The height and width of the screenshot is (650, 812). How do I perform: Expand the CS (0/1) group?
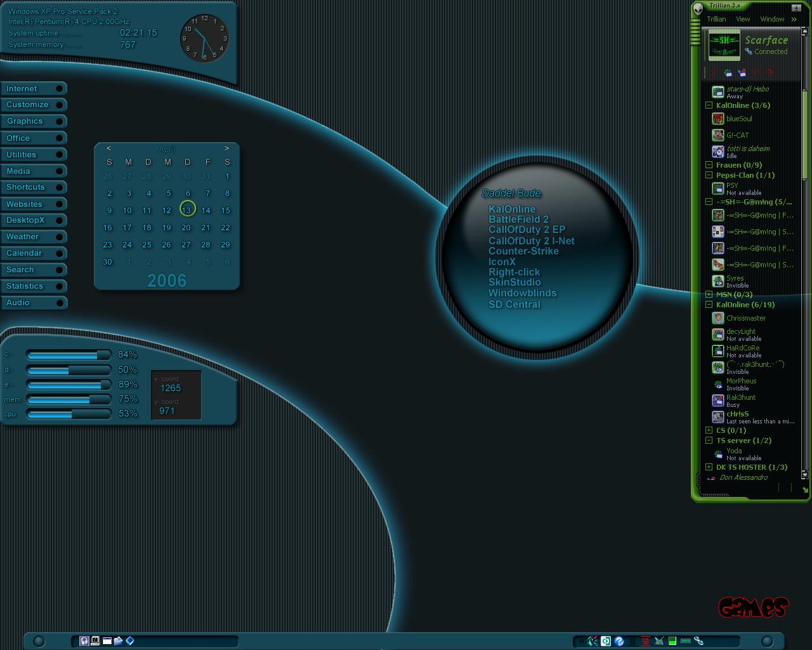pos(709,430)
